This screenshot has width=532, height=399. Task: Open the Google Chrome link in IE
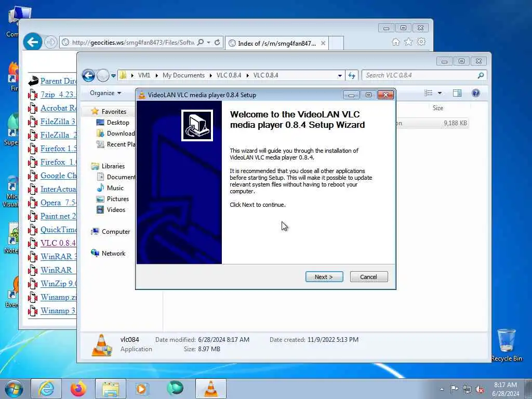(x=58, y=176)
